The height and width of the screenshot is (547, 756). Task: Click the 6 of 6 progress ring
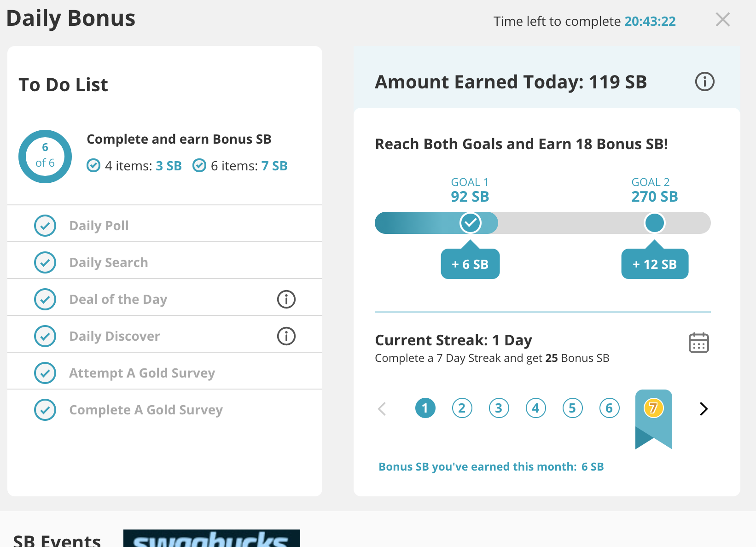pyautogui.click(x=45, y=157)
